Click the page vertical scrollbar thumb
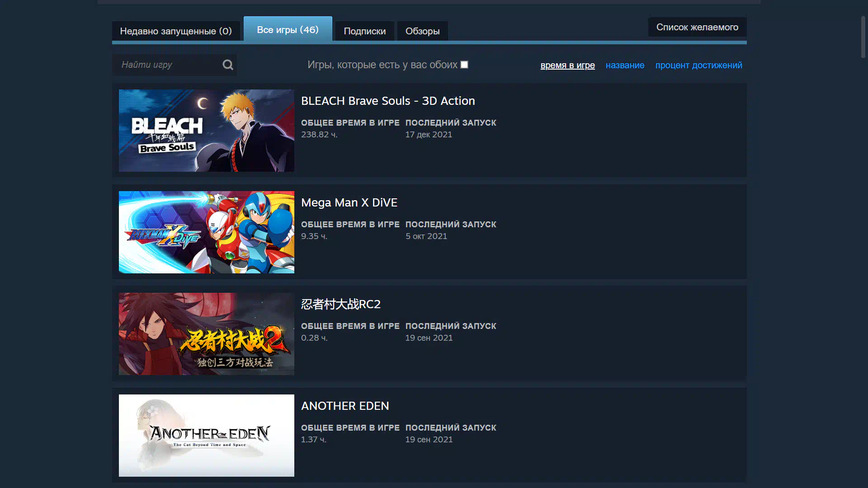This screenshot has height=488, width=868. [863, 37]
